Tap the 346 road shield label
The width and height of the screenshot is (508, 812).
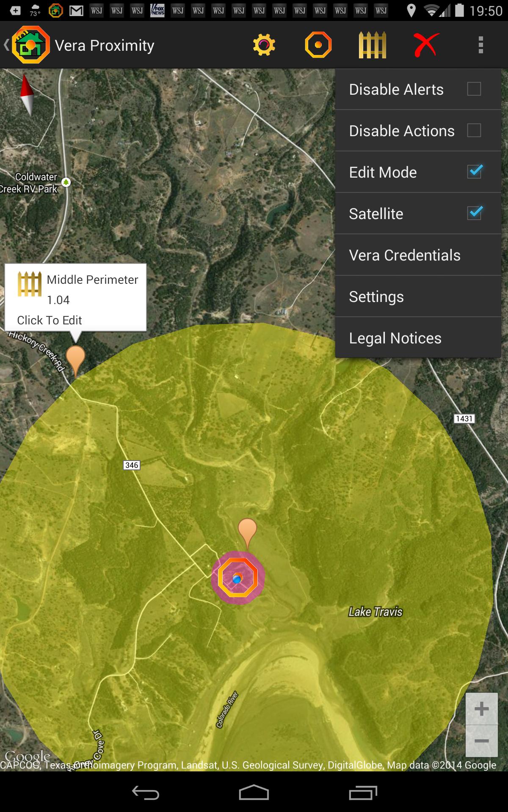point(132,465)
